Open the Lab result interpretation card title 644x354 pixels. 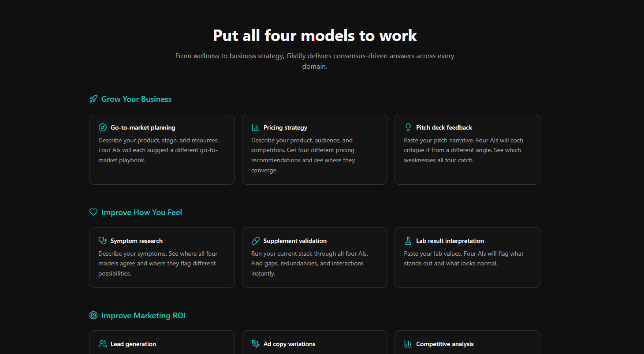(450, 241)
